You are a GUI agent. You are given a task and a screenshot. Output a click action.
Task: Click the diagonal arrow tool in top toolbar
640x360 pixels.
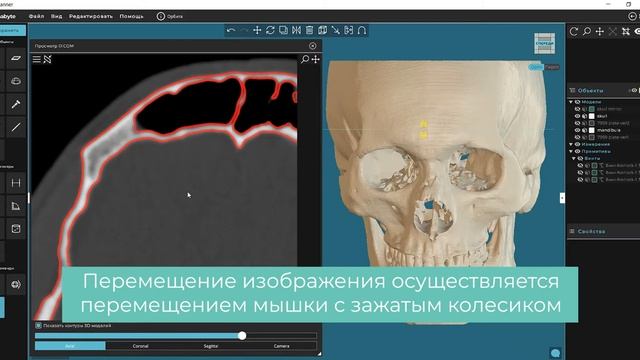click(336, 30)
